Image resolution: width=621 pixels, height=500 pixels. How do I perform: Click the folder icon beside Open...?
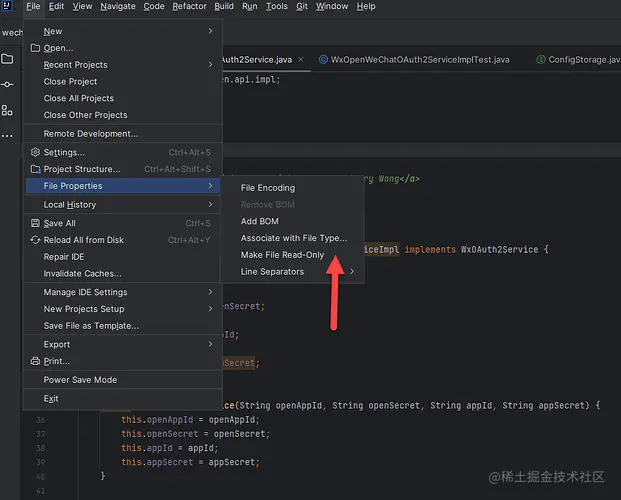point(35,48)
